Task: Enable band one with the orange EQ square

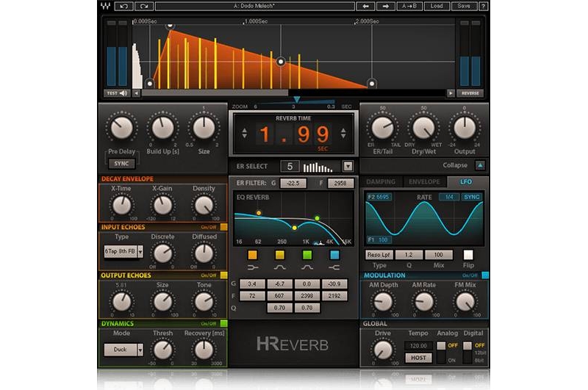Action: [253, 255]
